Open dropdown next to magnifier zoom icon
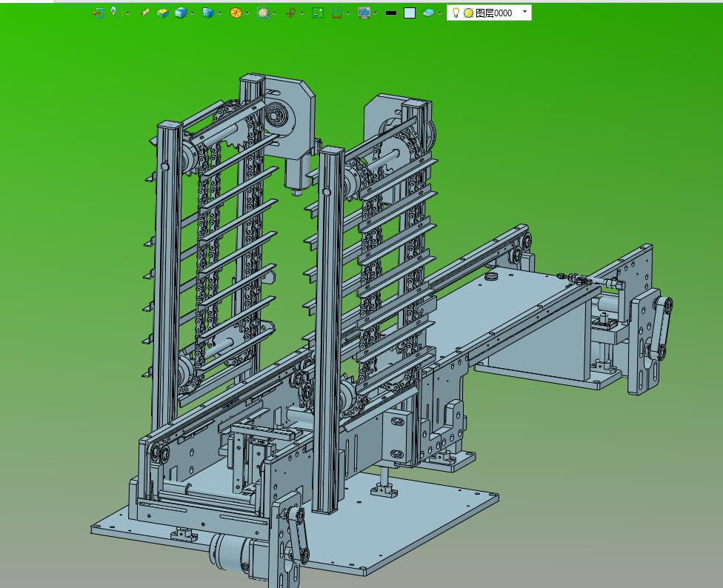723x588 pixels. 274,13
